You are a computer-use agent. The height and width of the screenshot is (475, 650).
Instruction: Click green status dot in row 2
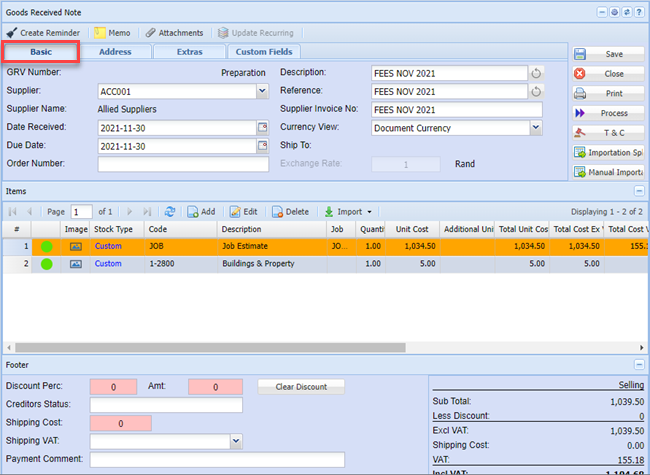[x=46, y=264]
